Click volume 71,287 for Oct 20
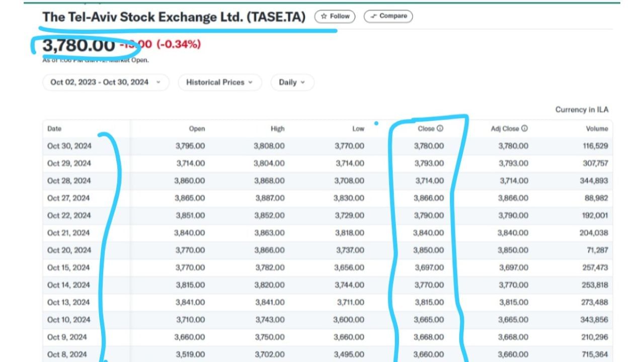The width and height of the screenshot is (644, 362). [x=597, y=250]
